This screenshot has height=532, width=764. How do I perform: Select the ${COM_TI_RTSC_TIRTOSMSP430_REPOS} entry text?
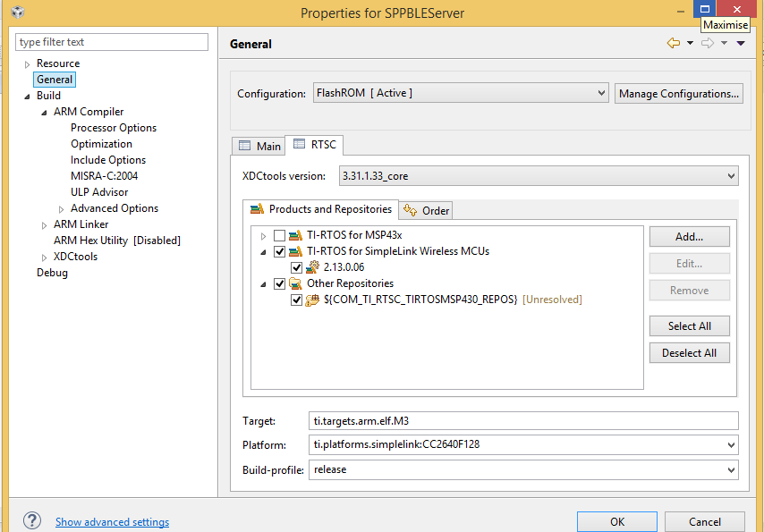[x=420, y=300]
